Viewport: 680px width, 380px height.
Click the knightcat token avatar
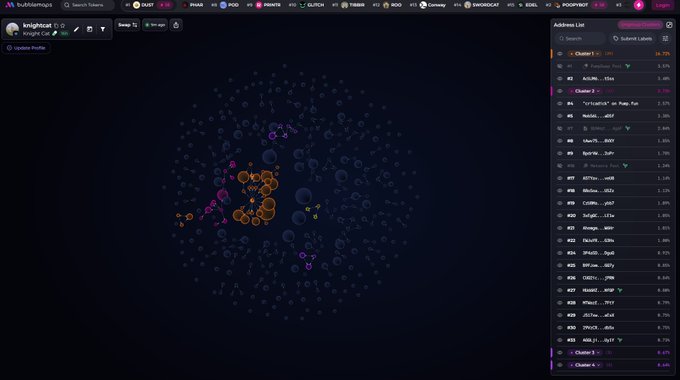(x=12, y=29)
